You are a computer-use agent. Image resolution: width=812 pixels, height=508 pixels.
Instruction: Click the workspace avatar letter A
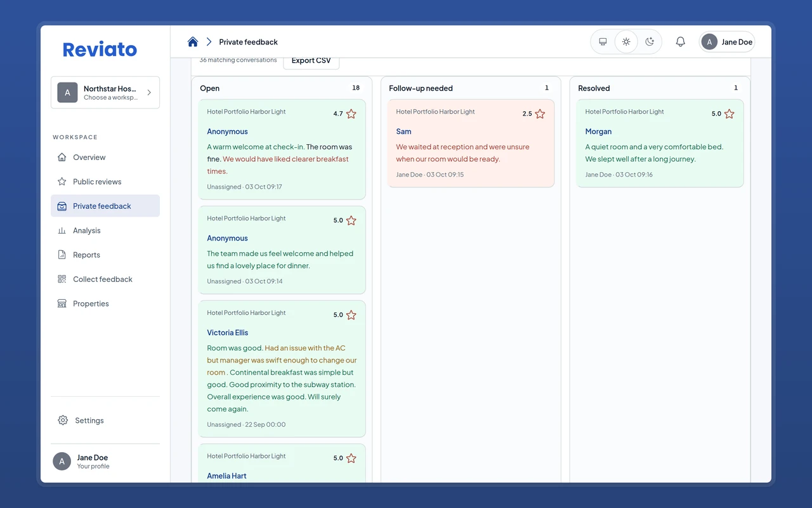click(x=67, y=93)
